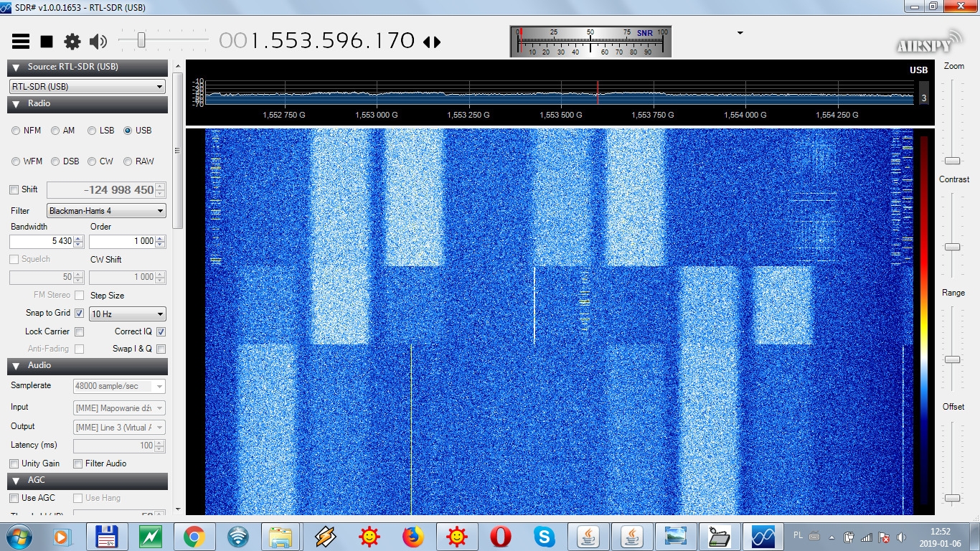980x551 pixels.
Task: Collapse the AGC panel header
Action: click(88, 480)
